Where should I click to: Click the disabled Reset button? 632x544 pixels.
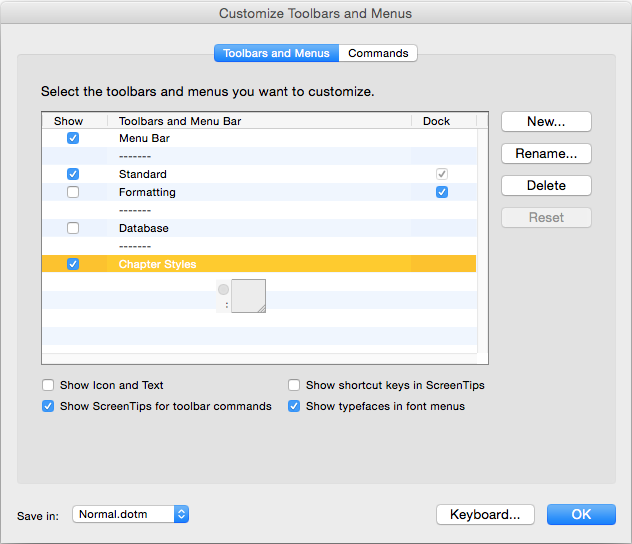(546, 218)
